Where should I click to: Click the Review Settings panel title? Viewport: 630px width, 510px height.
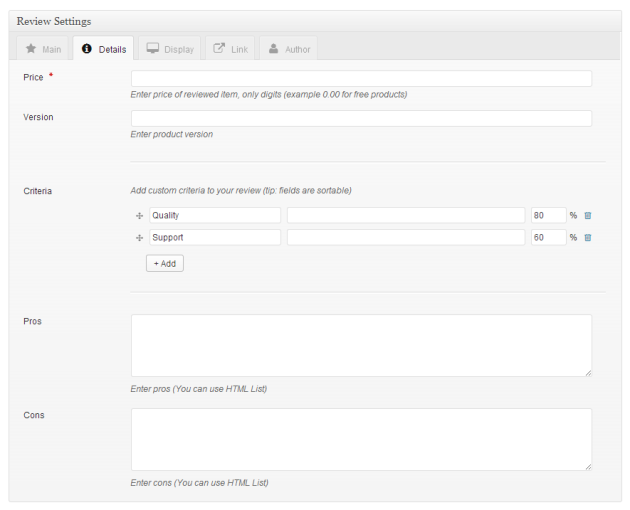coord(54,21)
